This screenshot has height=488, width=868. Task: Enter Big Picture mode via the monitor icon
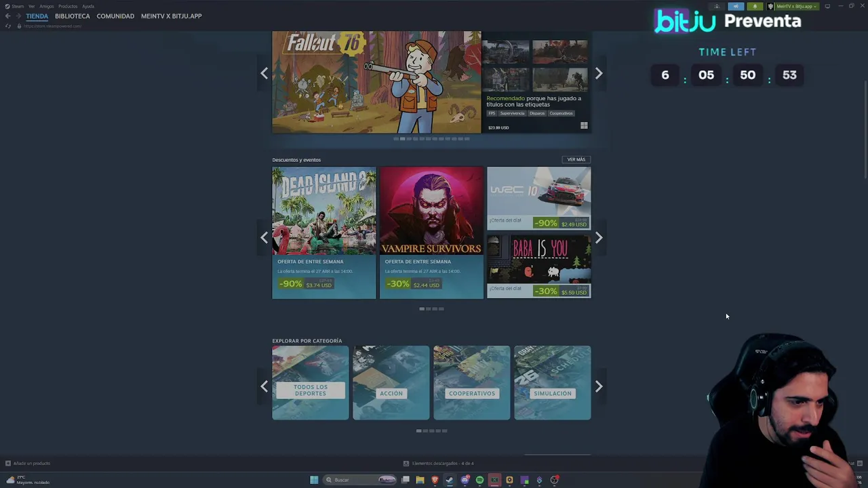[827, 6]
